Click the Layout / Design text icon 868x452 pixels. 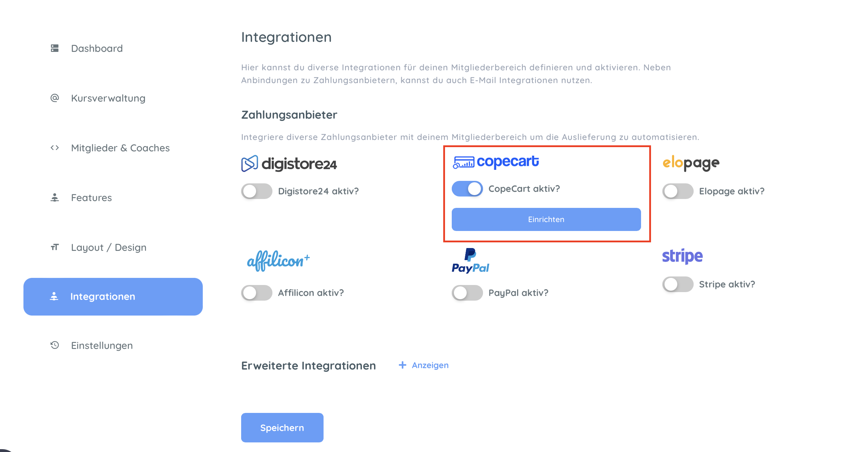55,247
